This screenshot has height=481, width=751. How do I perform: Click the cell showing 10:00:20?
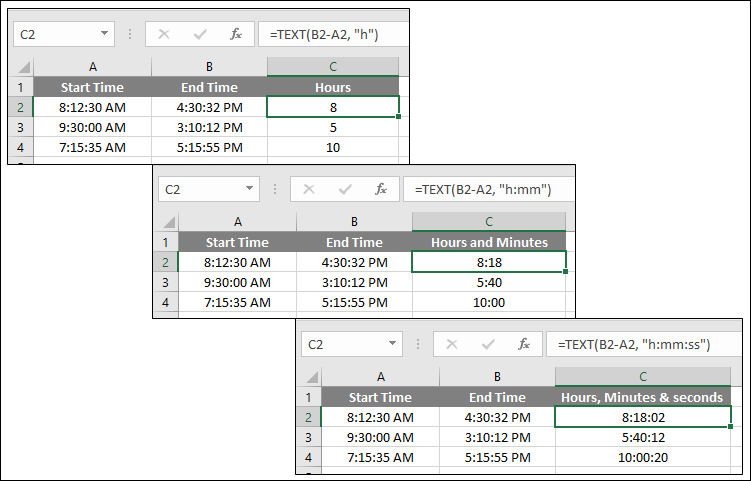643,458
